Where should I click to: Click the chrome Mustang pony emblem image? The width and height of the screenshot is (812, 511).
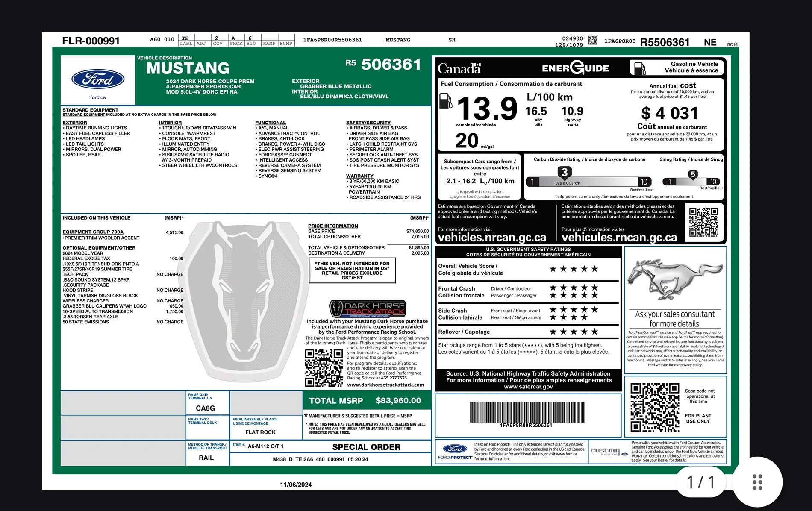coord(675,279)
